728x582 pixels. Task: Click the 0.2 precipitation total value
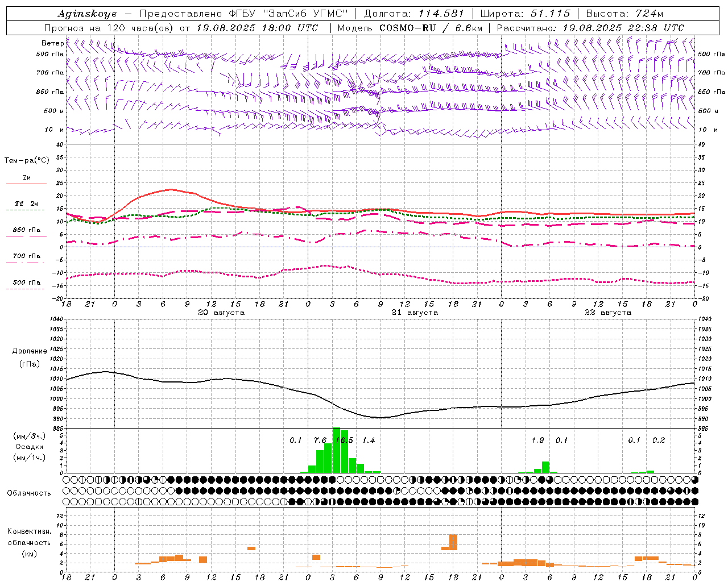(659, 440)
